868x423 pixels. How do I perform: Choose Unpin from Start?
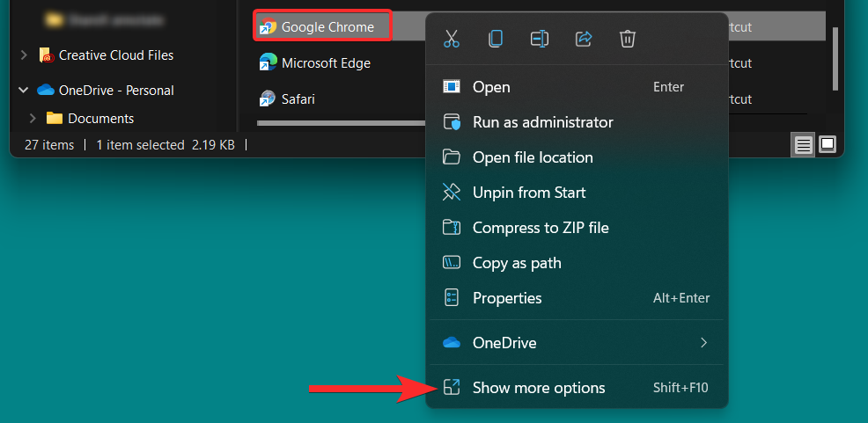point(528,193)
